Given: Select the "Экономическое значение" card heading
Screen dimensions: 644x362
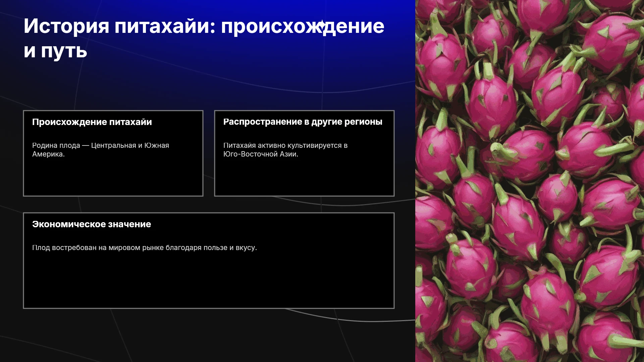Looking at the screenshot, I should [92, 224].
